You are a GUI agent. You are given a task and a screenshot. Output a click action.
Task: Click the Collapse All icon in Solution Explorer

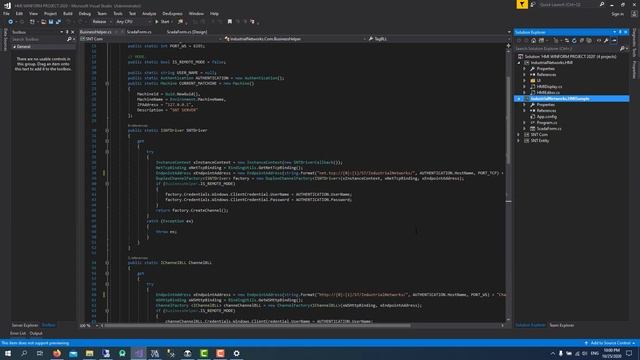(582, 40)
